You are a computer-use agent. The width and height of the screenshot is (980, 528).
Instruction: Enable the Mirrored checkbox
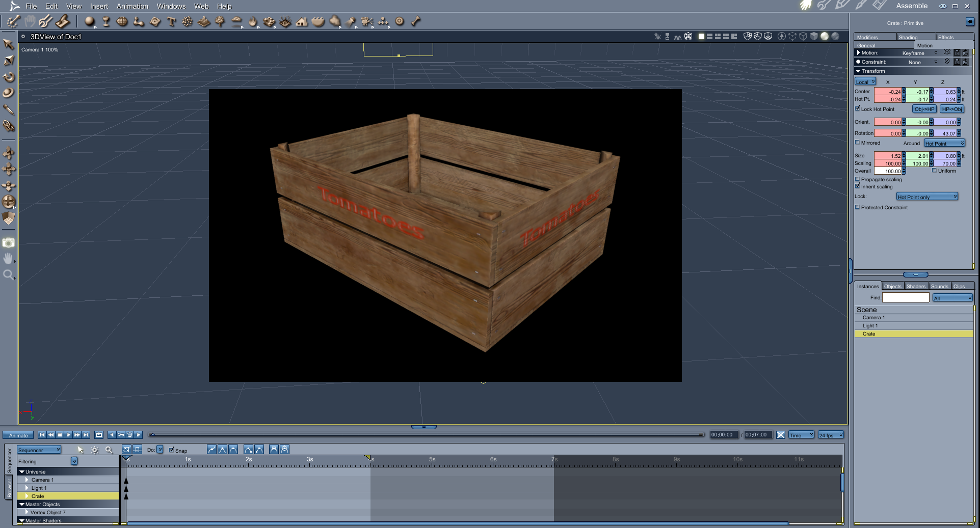858,143
